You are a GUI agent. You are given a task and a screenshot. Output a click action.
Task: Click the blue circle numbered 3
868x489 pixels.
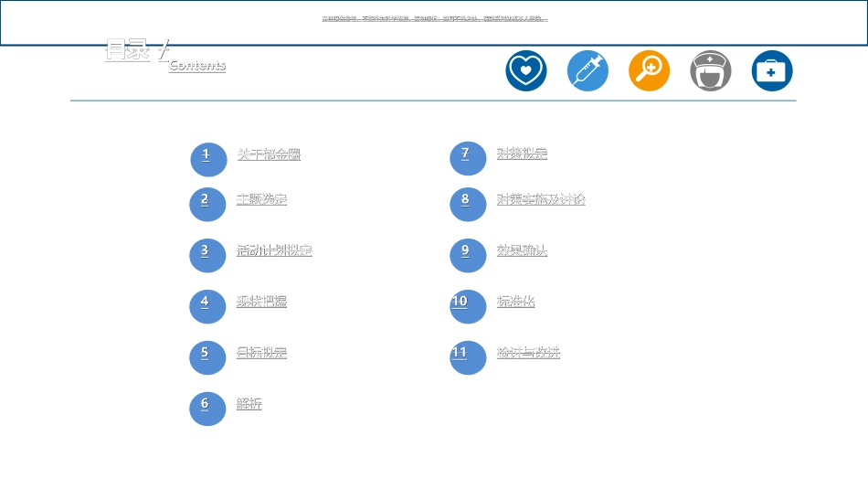pyautogui.click(x=207, y=255)
